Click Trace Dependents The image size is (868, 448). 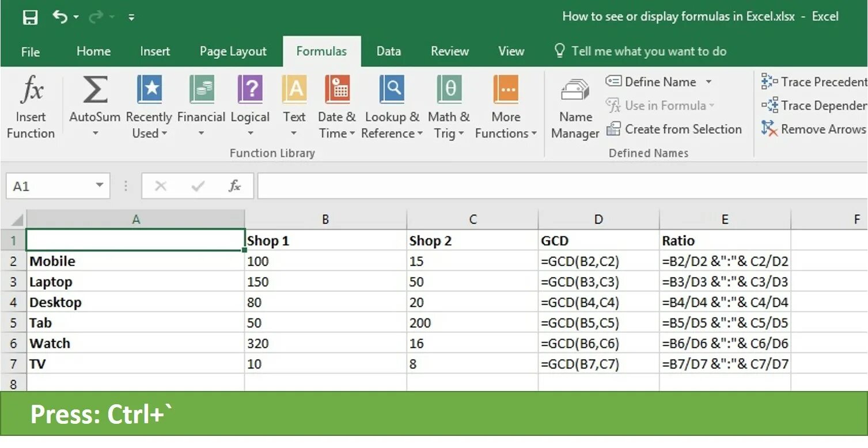tap(814, 105)
